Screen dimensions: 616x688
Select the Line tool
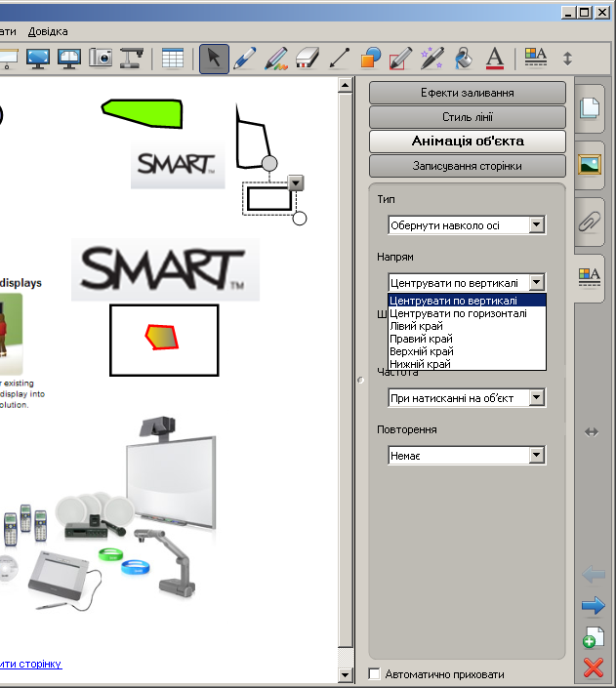pyautogui.click(x=339, y=59)
